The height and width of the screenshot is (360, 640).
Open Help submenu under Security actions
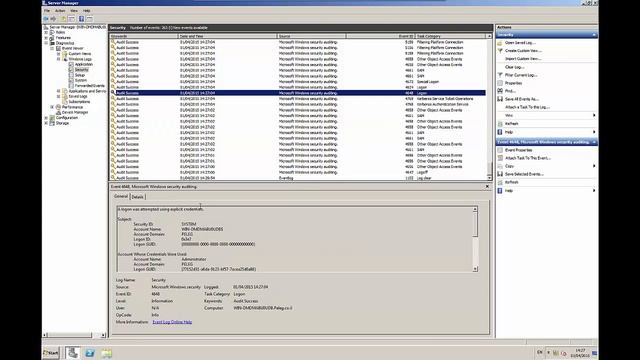(509, 132)
